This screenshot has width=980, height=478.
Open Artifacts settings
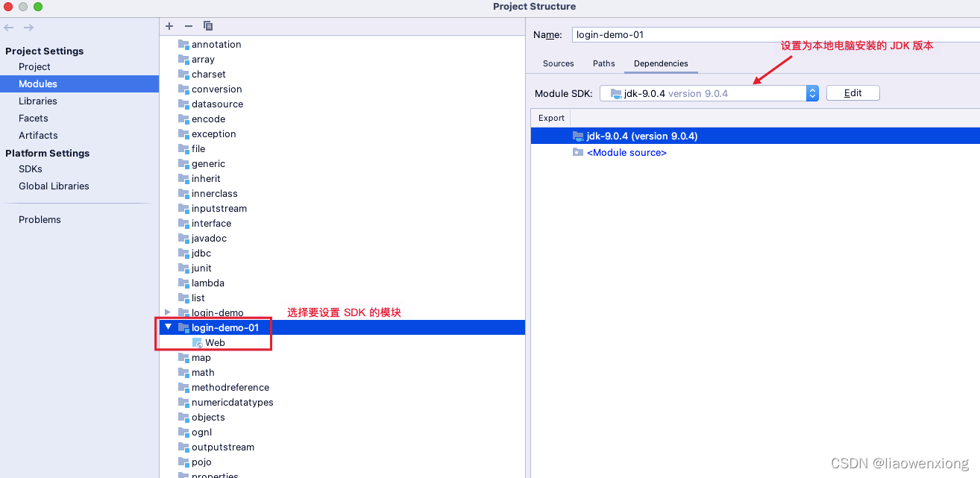point(38,136)
